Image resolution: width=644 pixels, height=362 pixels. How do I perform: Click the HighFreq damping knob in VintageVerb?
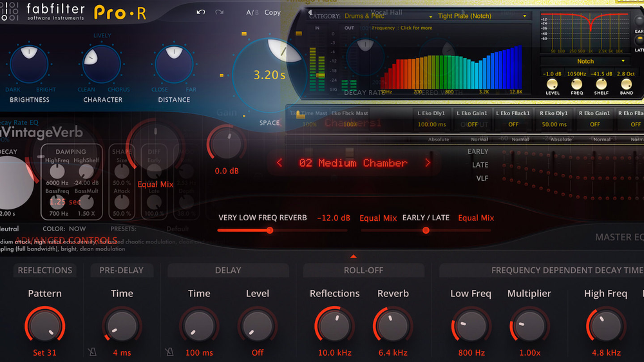pyautogui.click(x=57, y=171)
